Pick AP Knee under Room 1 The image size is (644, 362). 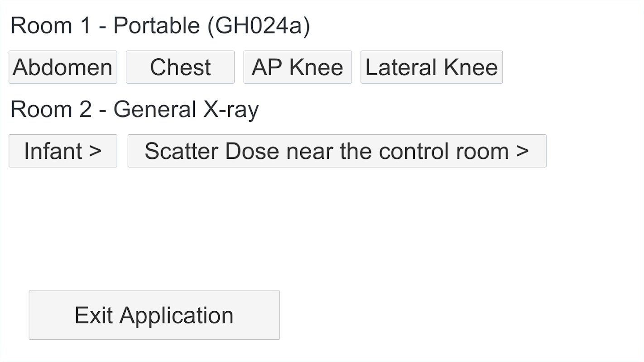[297, 67]
